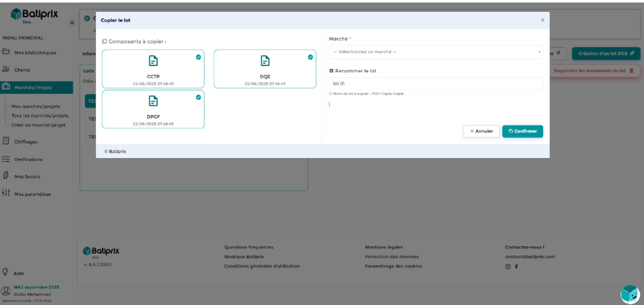Click the DPGF document icon
This screenshot has width=644, height=305.
click(153, 101)
